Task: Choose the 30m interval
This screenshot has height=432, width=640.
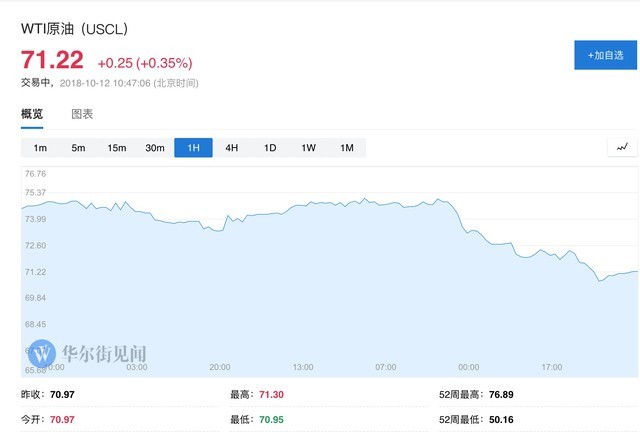Action: coord(155,148)
